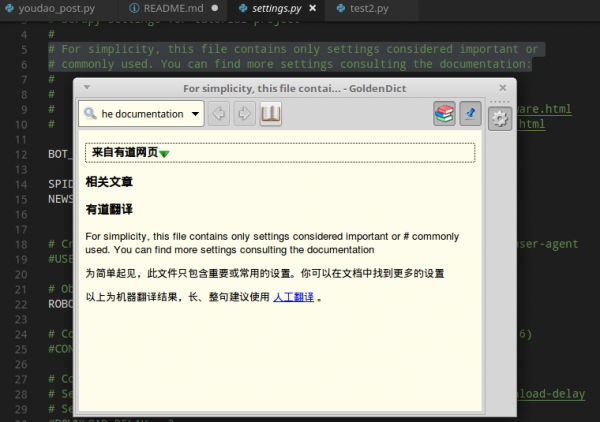Open the gear settings button

500,119
